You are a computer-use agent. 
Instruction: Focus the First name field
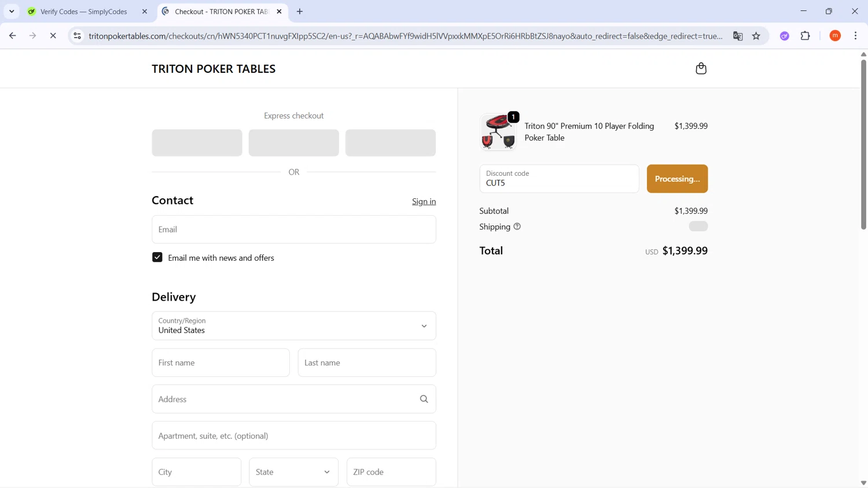221,363
